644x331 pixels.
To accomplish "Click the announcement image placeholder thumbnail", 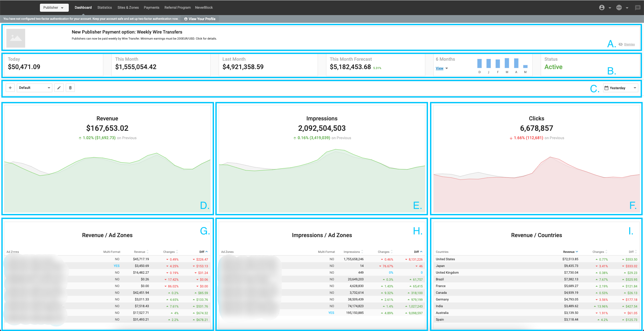I will [16, 38].
